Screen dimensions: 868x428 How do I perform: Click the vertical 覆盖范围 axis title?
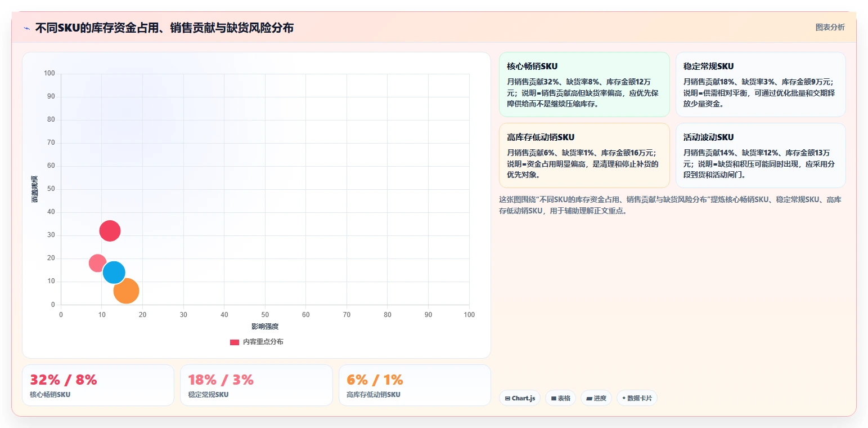[34, 189]
